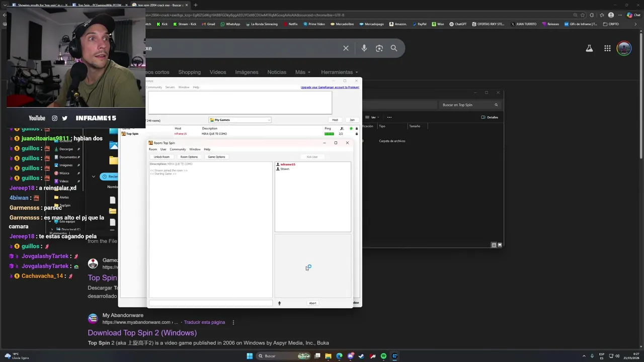Click the Host button in GameRanger
The width and height of the screenshot is (644, 362).
[x=335, y=120]
